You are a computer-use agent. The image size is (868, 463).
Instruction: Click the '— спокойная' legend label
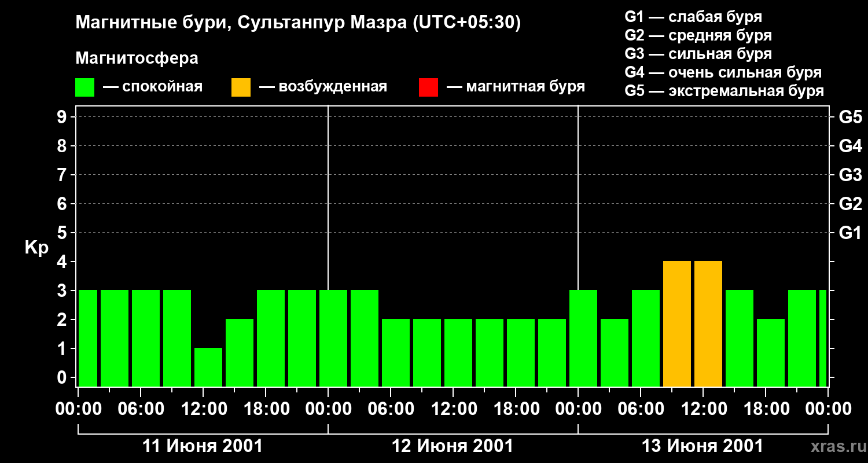153,87
